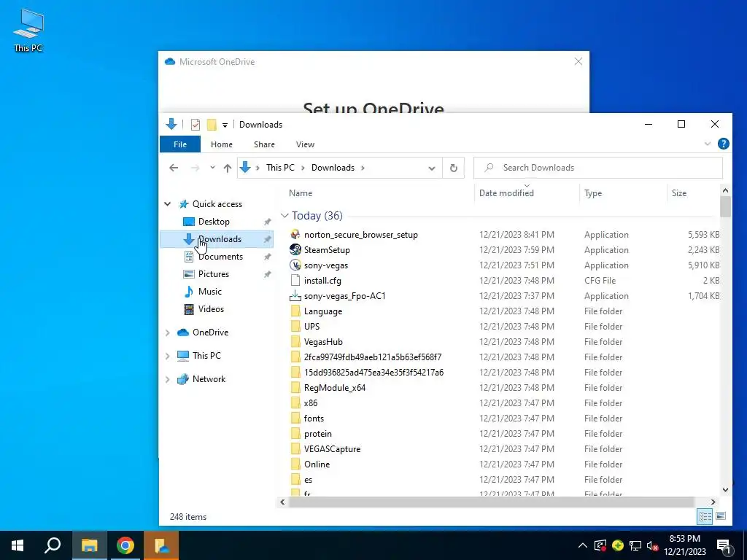Viewport: 747px width, 560px height.
Task: Expand the Network tree node
Action: click(168, 379)
